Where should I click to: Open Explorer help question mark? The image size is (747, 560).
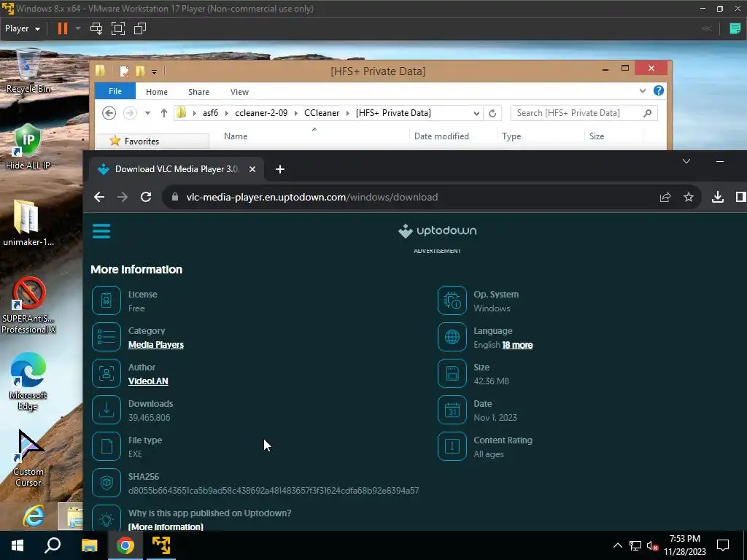coord(659,90)
